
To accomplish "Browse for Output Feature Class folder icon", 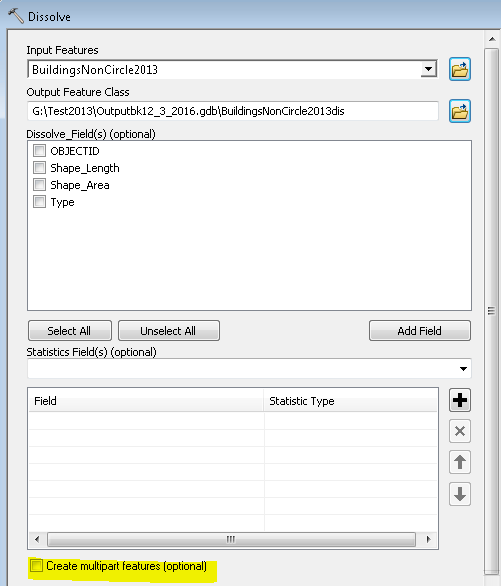I will (460, 111).
